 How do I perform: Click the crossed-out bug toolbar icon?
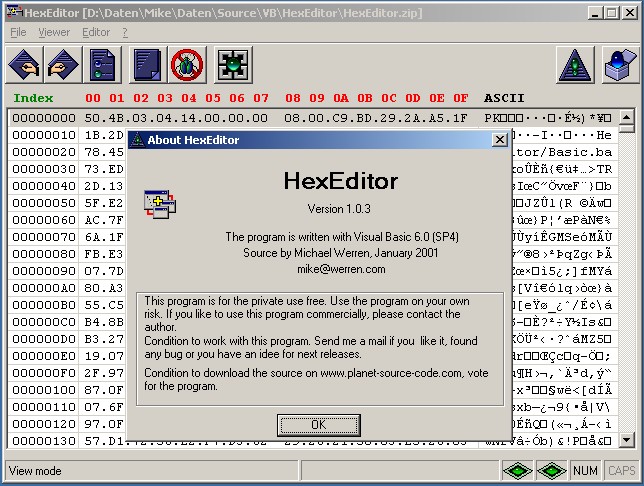coord(188,65)
